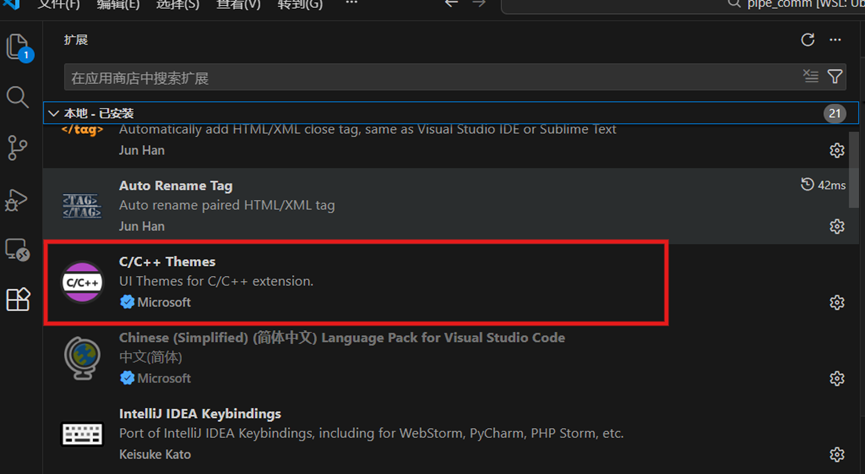Open the Remote Explorer view
Image resolution: width=865 pixels, height=474 pixels.
tap(17, 250)
